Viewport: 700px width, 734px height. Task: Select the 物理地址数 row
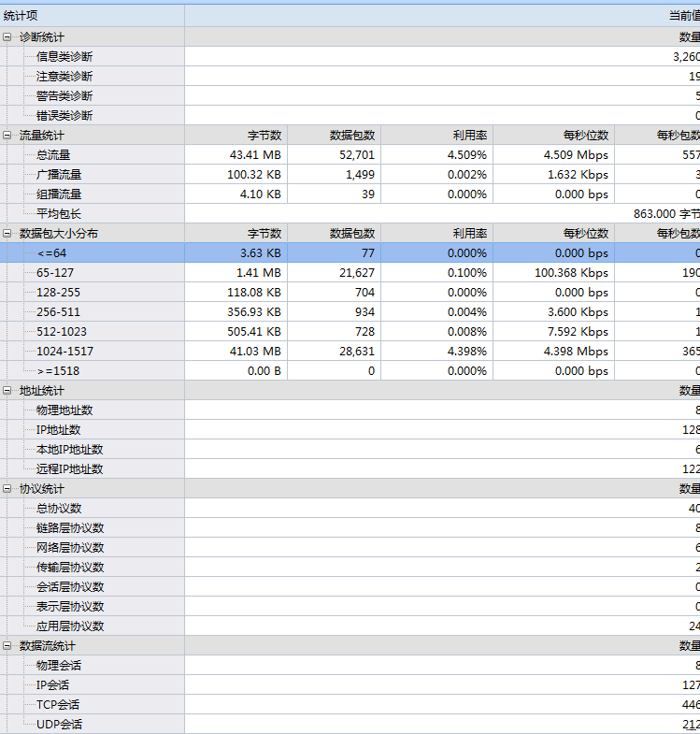[350, 410]
